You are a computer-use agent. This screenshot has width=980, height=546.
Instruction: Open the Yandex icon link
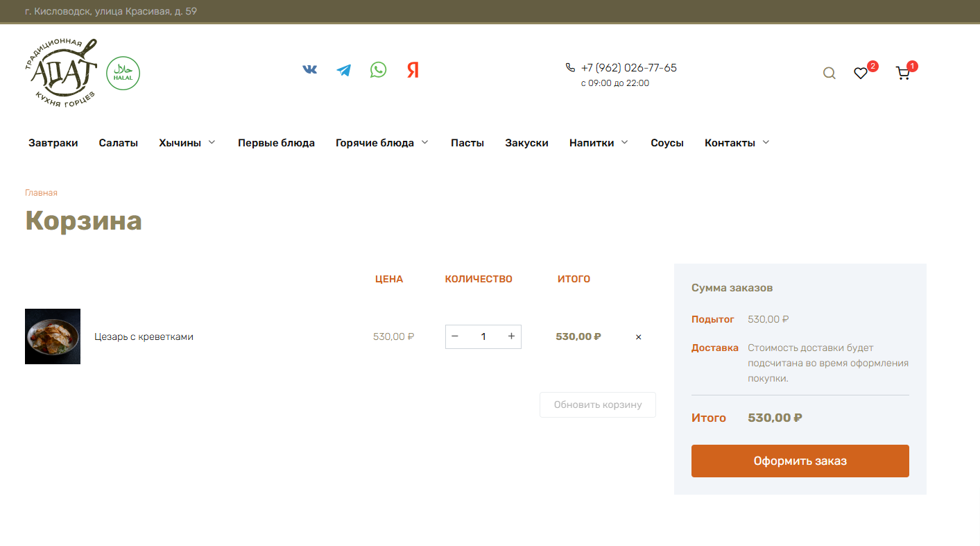[x=413, y=70]
